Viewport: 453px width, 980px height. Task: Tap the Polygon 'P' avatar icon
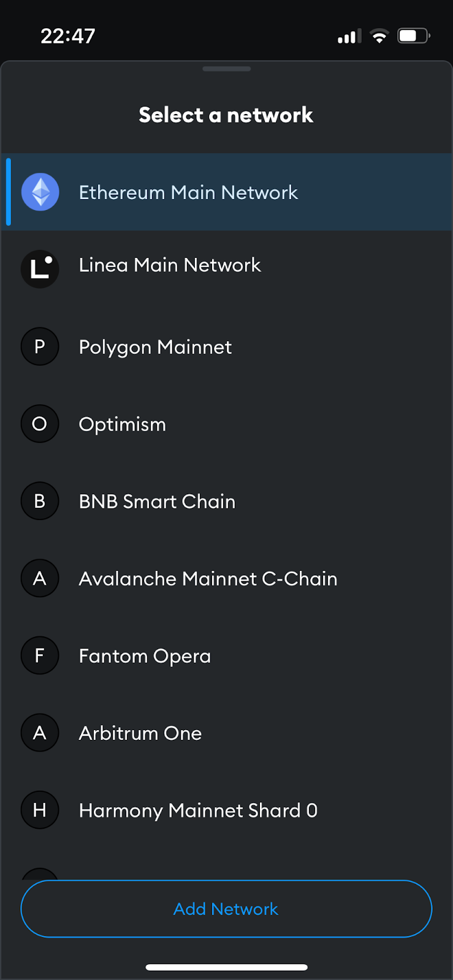[40, 347]
